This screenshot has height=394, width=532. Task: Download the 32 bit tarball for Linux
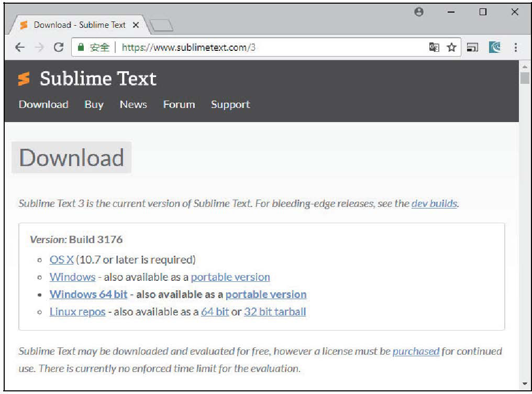(x=275, y=312)
